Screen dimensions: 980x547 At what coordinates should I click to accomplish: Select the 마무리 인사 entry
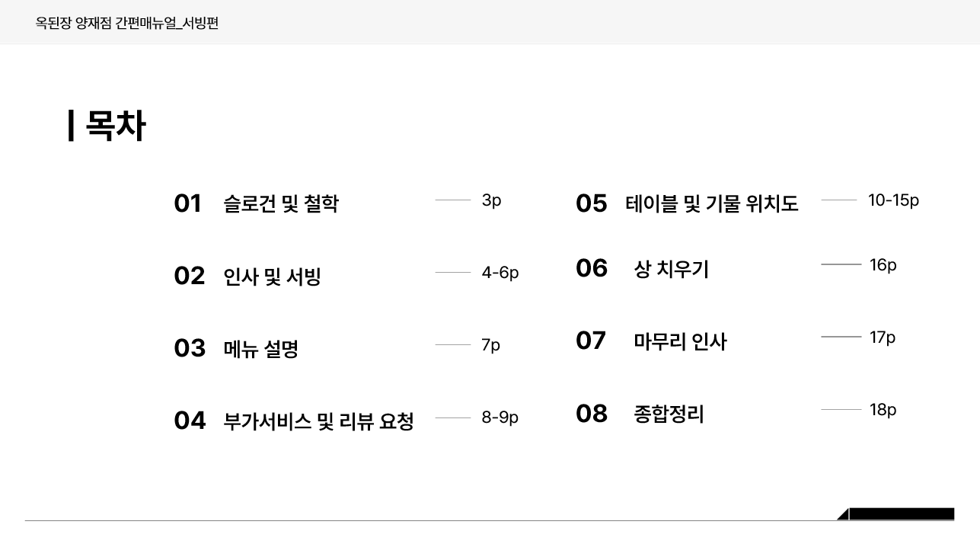[x=680, y=341]
